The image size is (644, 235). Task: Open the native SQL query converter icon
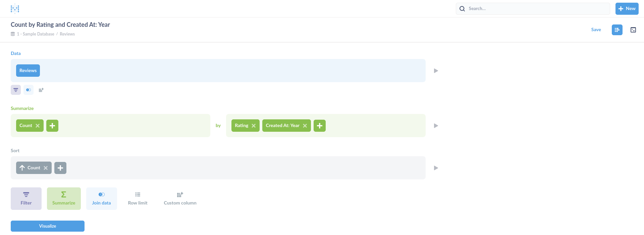(633, 30)
